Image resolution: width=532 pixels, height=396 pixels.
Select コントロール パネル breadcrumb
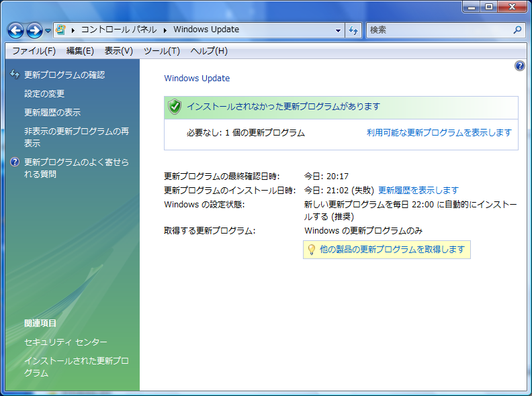click(x=119, y=30)
